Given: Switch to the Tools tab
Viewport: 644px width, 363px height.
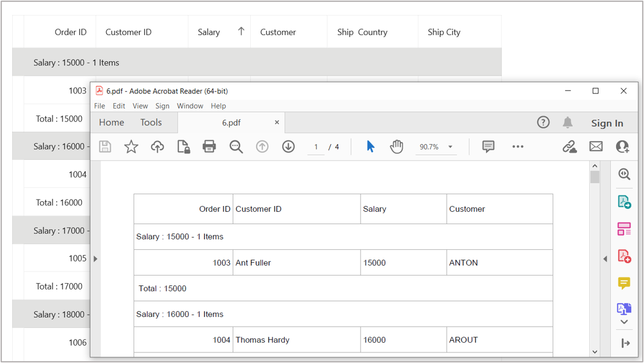Looking at the screenshot, I should (151, 123).
